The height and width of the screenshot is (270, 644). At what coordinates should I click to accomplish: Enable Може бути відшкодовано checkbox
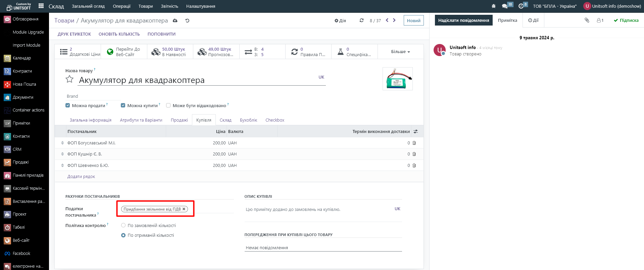168,105
